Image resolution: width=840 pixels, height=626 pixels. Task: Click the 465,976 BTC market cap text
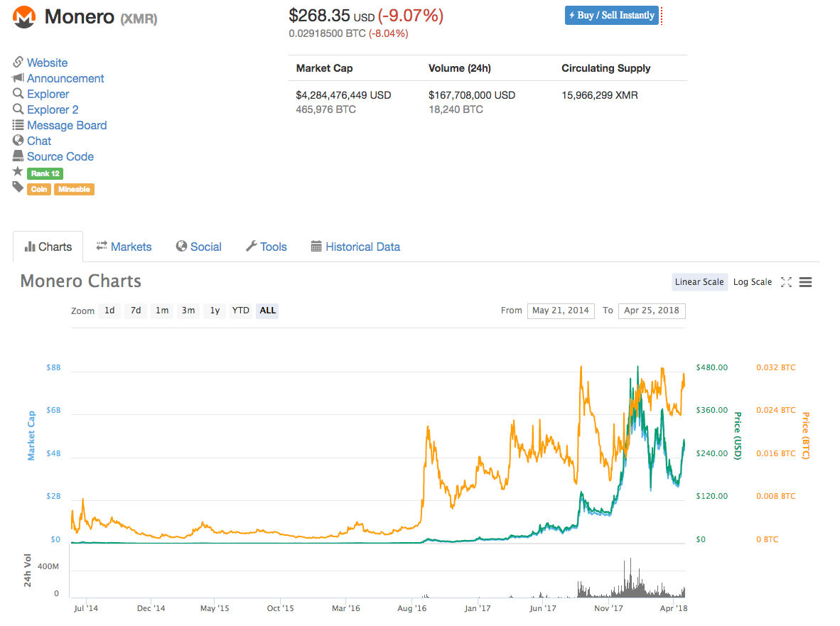(x=325, y=109)
